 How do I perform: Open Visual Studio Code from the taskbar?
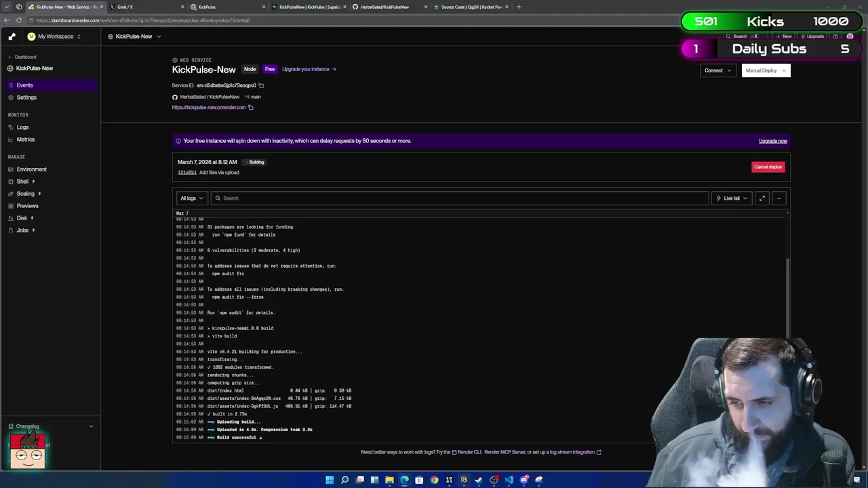[509, 480]
